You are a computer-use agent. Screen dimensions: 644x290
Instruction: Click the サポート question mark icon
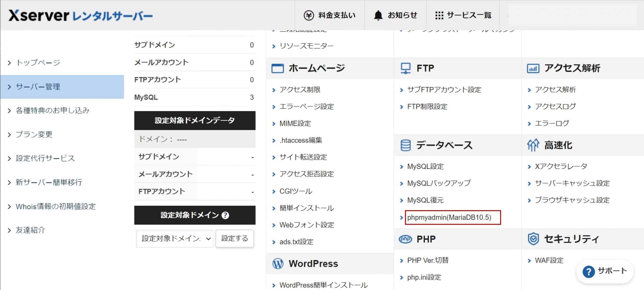tap(588, 272)
